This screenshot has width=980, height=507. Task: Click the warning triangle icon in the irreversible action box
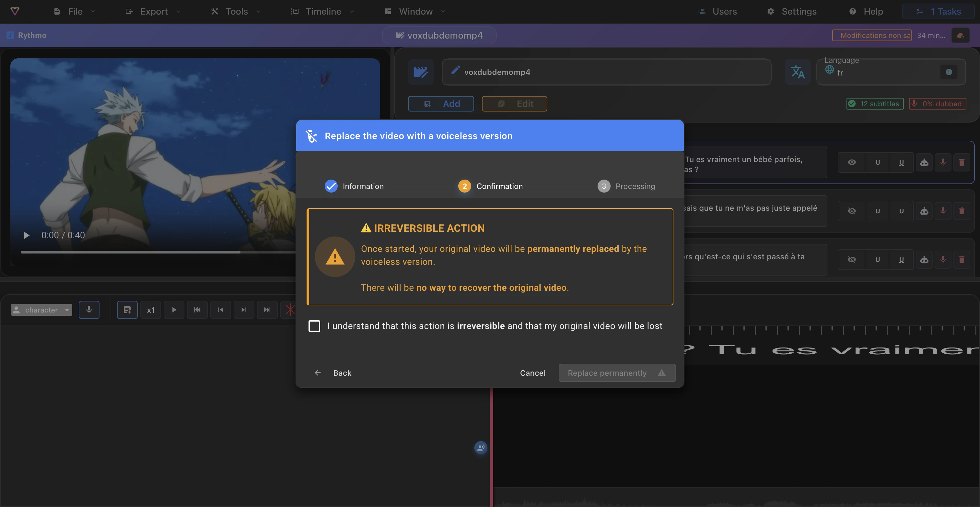coord(335,257)
